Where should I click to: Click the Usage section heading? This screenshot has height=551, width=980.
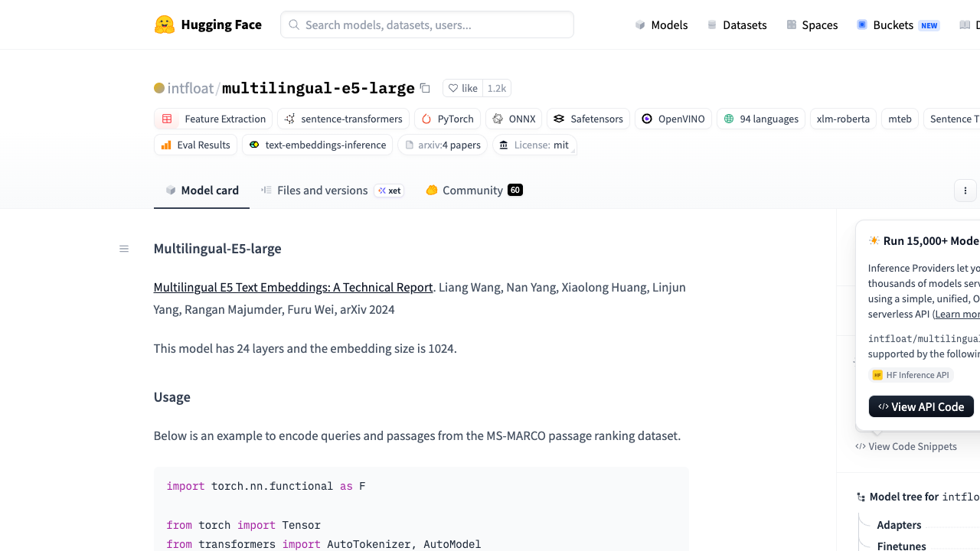point(172,397)
